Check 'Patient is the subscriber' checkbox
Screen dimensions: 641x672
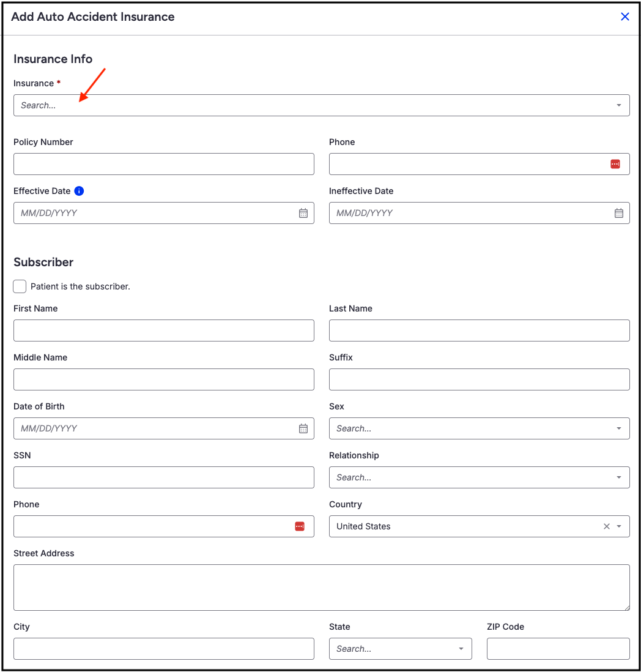pyautogui.click(x=20, y=286)
